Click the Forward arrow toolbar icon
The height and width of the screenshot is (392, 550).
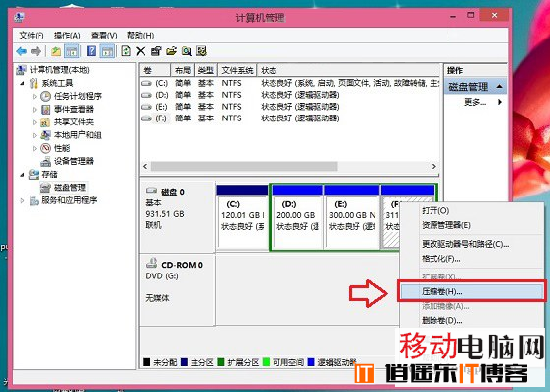tap(37, 52)
